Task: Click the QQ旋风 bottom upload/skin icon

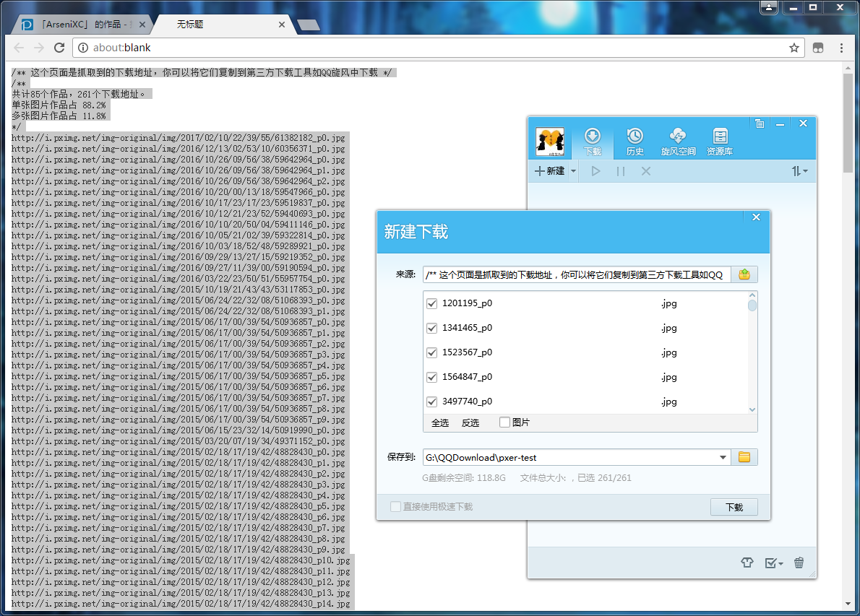Action: [x=747, y=563]
